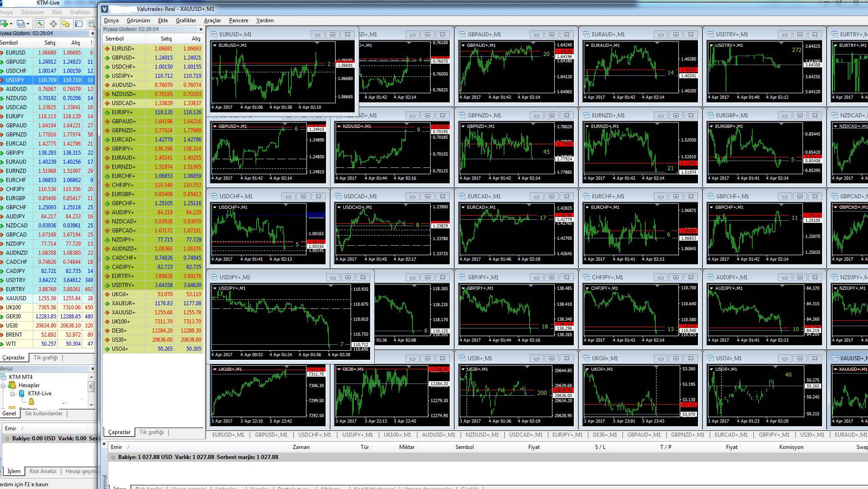Click the Strategy Tester magnifier icon
Screen dimensions: 868x489
[91, 24]
